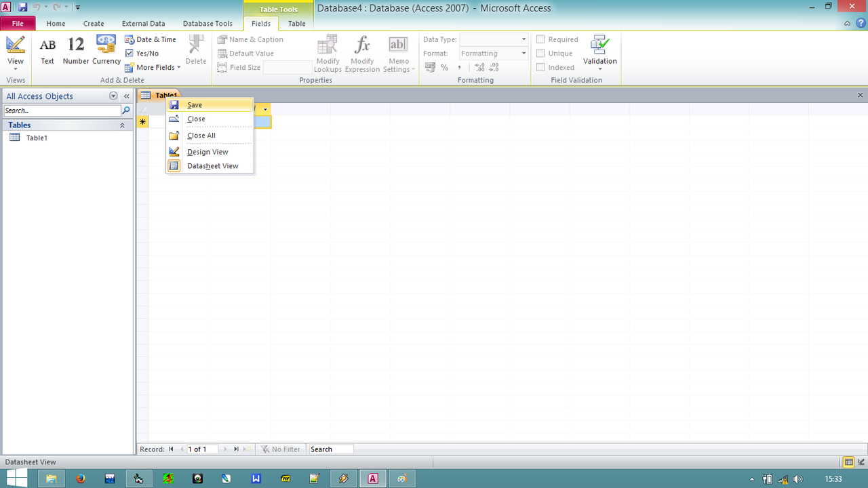Open Firefox from the taskbar
Viewport: 868px width, 488px height.
coord(81,479)
